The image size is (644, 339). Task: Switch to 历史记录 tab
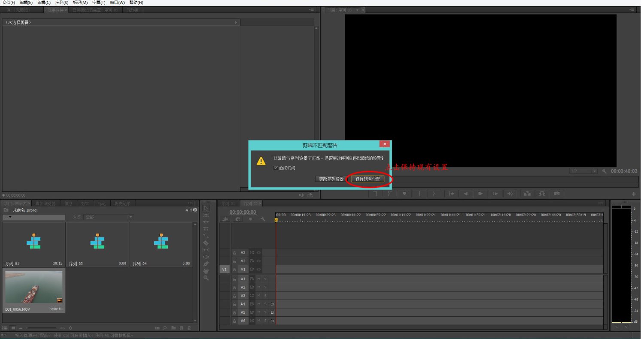(x=123, y=203)
